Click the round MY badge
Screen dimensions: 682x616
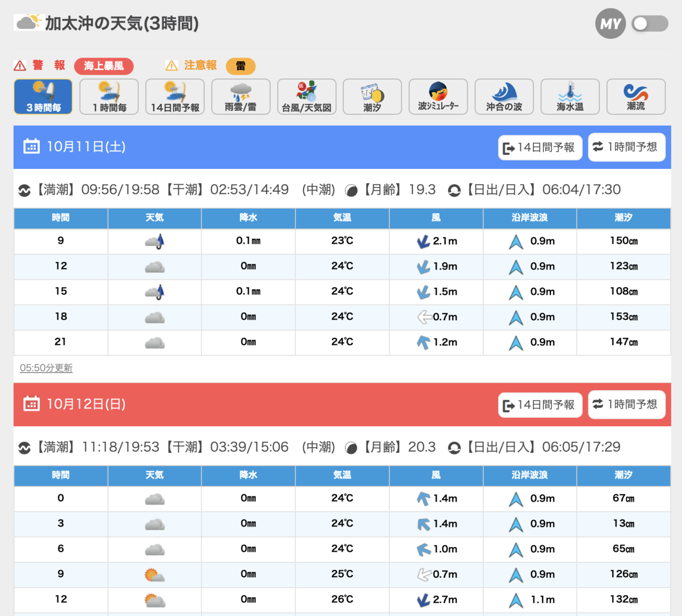(610, 23)
